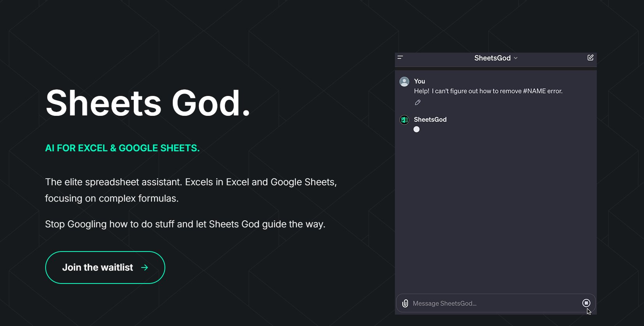
Task: Expand the SheetsGod model dropdown title
Action: coord(492,58)
